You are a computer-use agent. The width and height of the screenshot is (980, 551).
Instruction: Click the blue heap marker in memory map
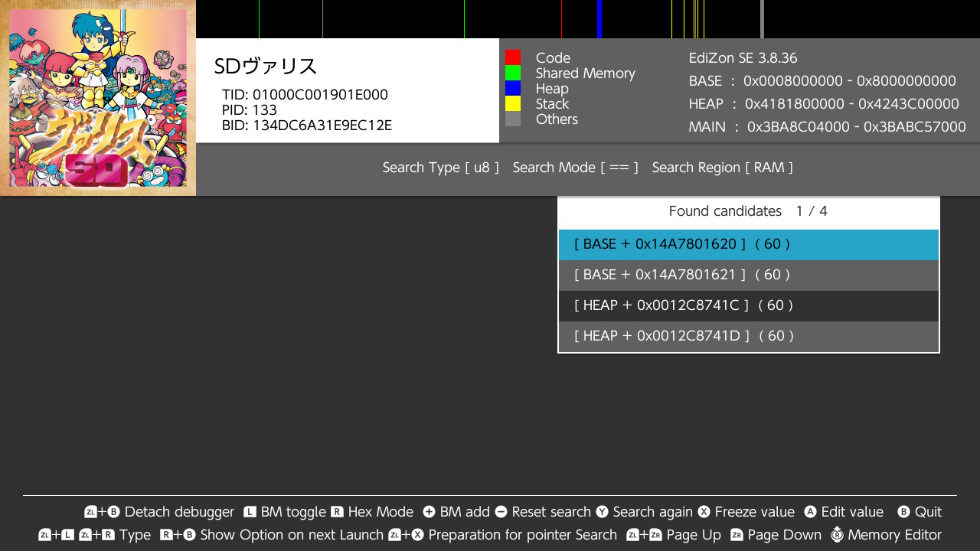point(599,19)
